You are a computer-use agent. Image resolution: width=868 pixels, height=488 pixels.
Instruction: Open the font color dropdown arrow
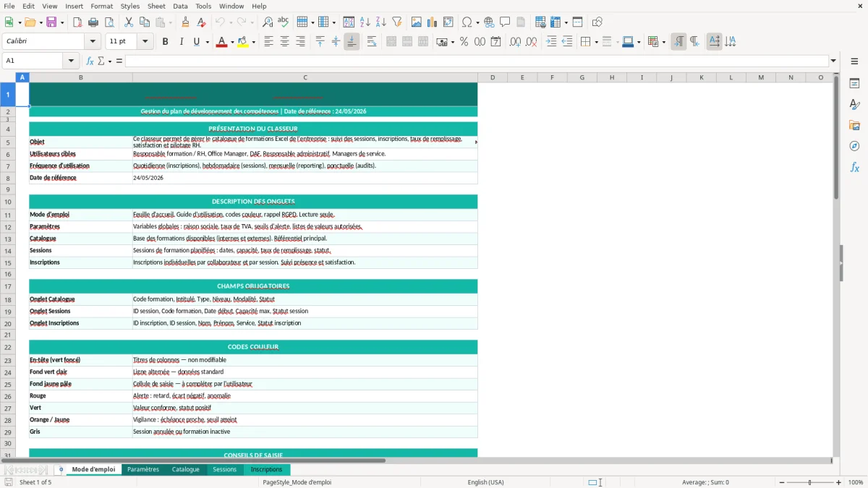click(231, 42)
